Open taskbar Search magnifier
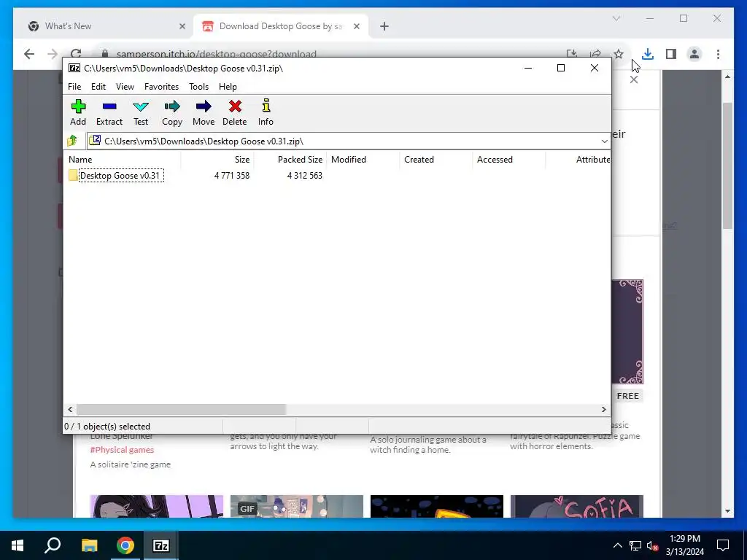747x560 pixels. [x=53, y=545]
